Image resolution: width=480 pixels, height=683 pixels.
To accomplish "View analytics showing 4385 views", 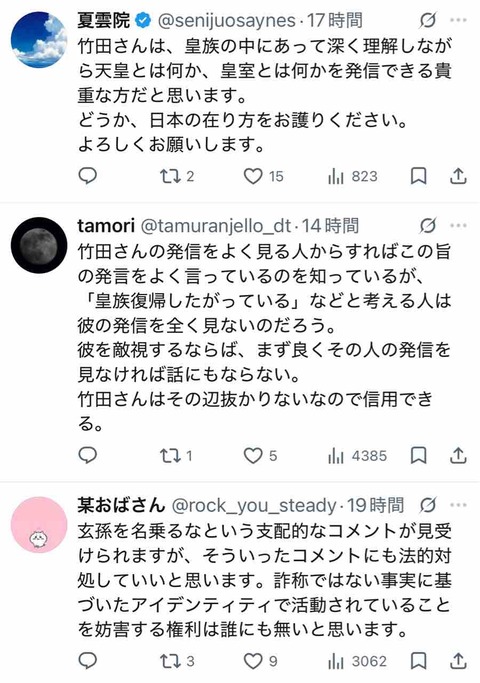I will (357, 456).
